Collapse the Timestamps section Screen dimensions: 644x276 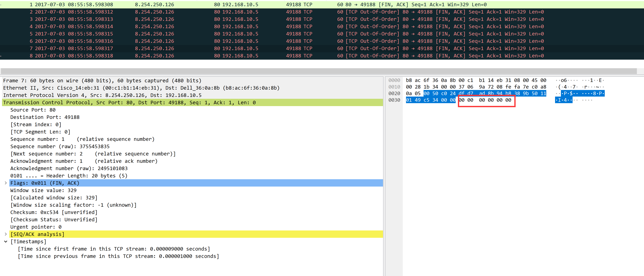click(x=6, y=241)
